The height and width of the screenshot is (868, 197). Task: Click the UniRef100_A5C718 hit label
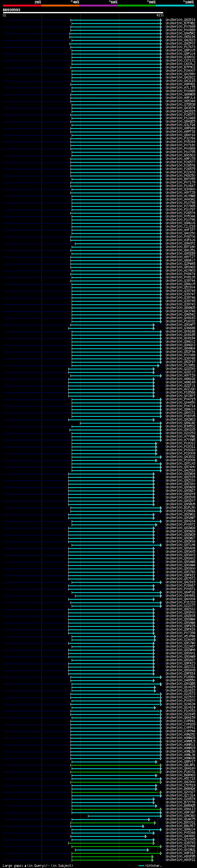pos(180,779)
